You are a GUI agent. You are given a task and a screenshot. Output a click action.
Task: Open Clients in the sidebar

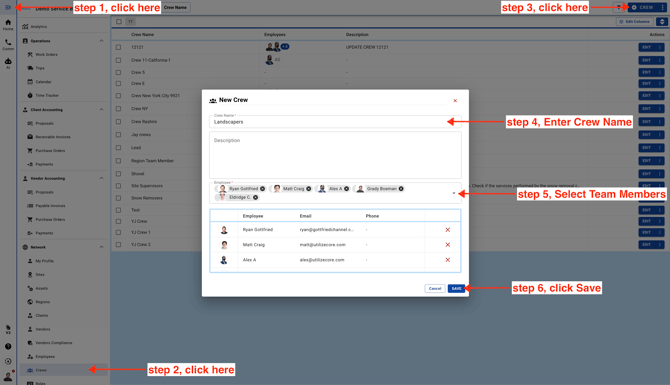click(41, 315)
